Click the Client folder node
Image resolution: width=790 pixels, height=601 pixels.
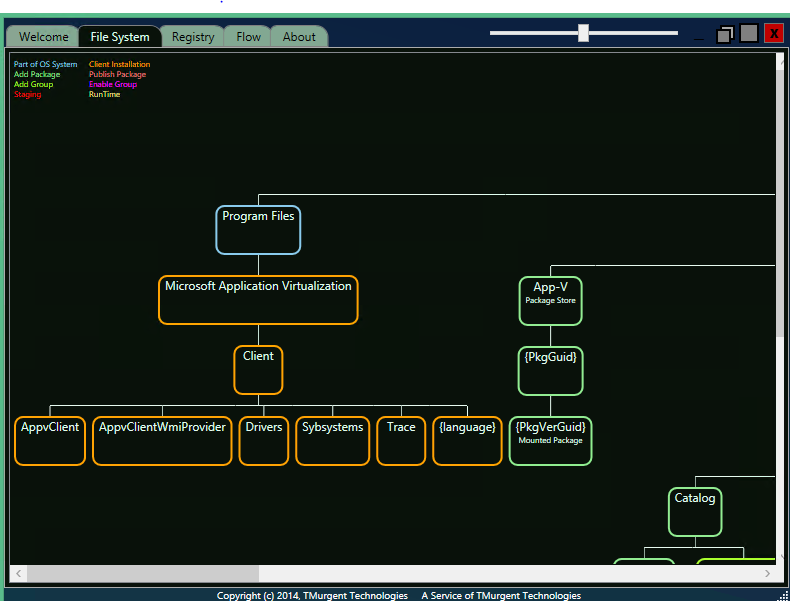(258, 369)
